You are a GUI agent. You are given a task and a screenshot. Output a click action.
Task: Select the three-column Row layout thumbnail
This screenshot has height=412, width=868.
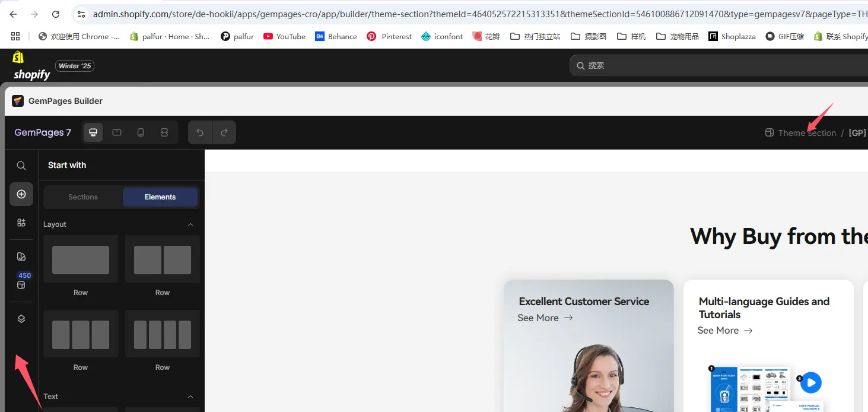point(81,334)
